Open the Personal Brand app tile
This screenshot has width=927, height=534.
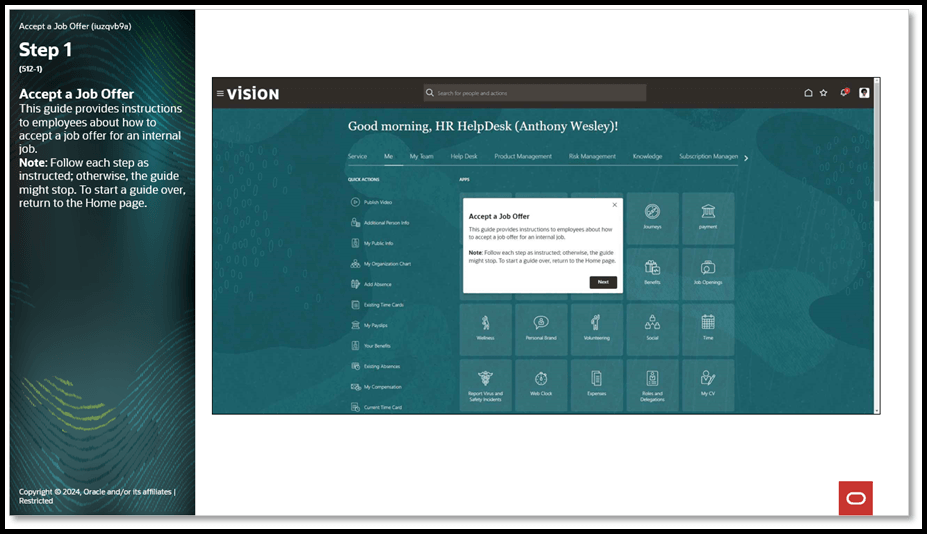541,329
